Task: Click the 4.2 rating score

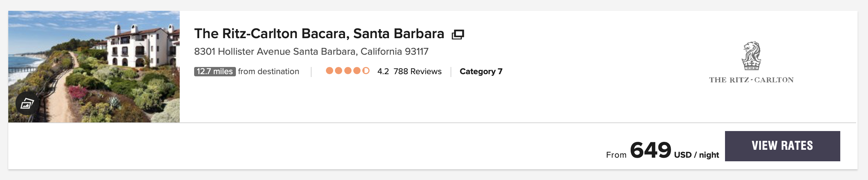Action: (383, 72)
